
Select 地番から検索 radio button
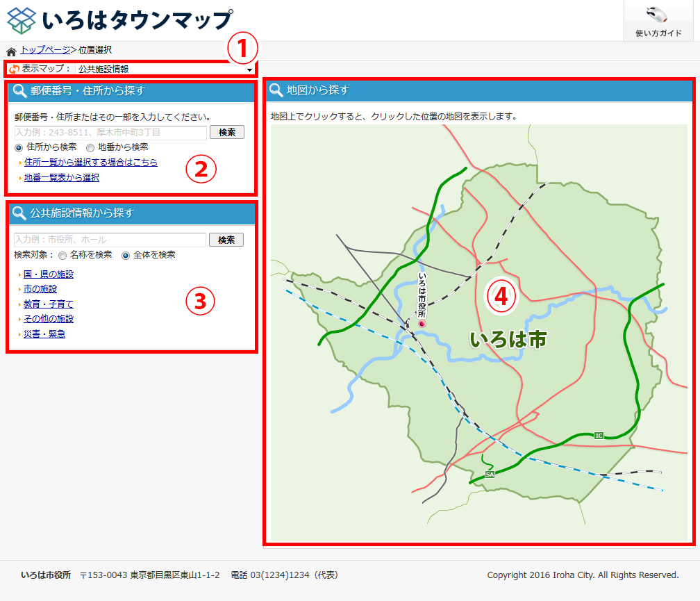[x=90, y=148]
